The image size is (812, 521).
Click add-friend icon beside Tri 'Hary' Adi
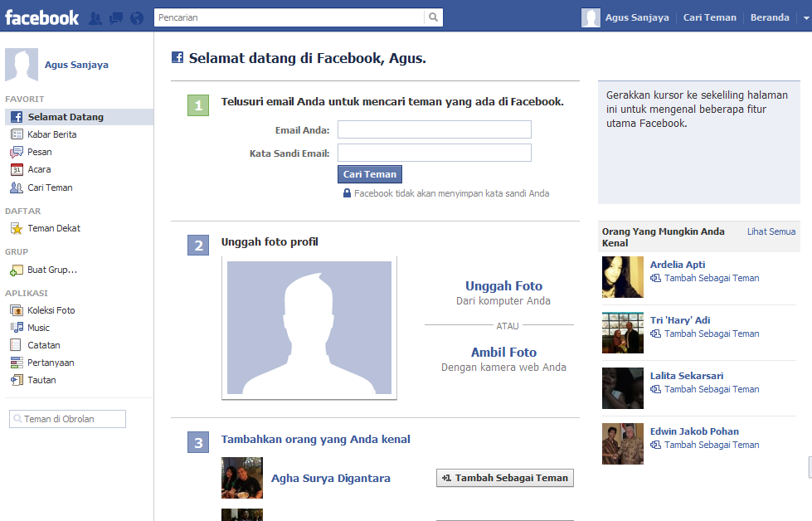(x=655, y=334)
